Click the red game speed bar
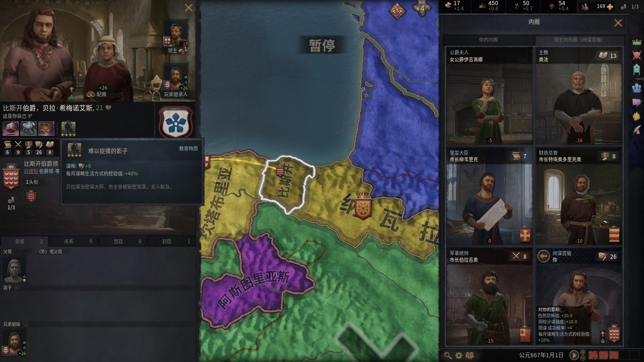 coord(603,355)
